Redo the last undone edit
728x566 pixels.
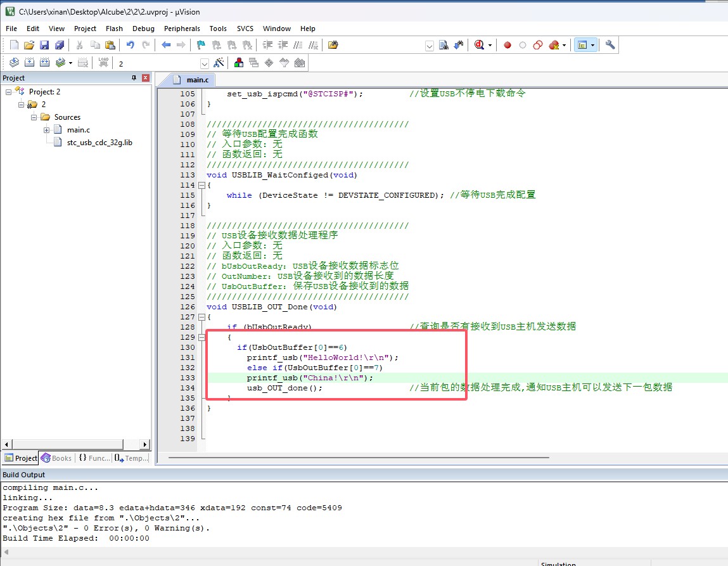point(146,45)
